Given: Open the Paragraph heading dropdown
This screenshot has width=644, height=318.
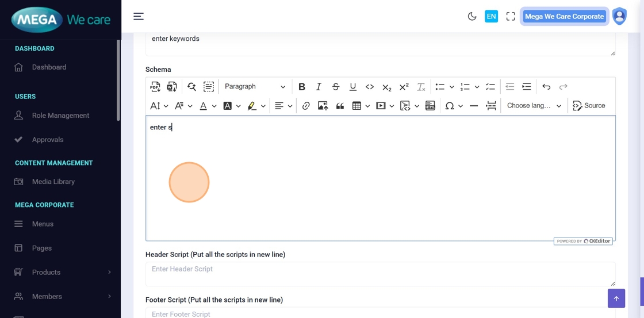Looking at the screenshot, I should point(254,87).
